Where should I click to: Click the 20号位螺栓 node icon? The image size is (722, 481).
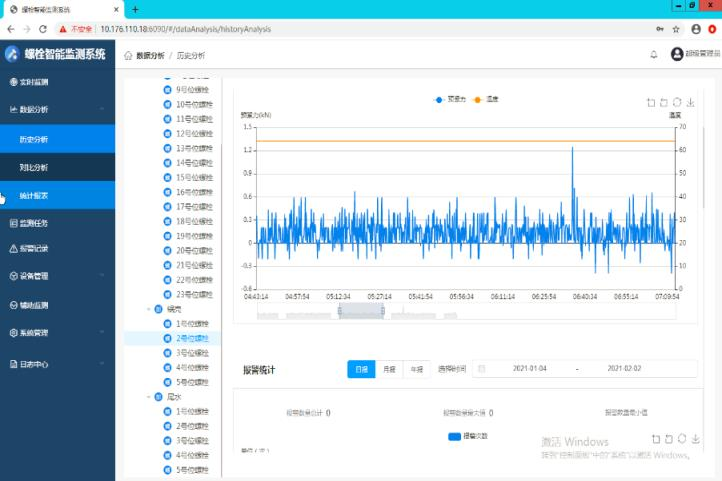coord(168,250)
